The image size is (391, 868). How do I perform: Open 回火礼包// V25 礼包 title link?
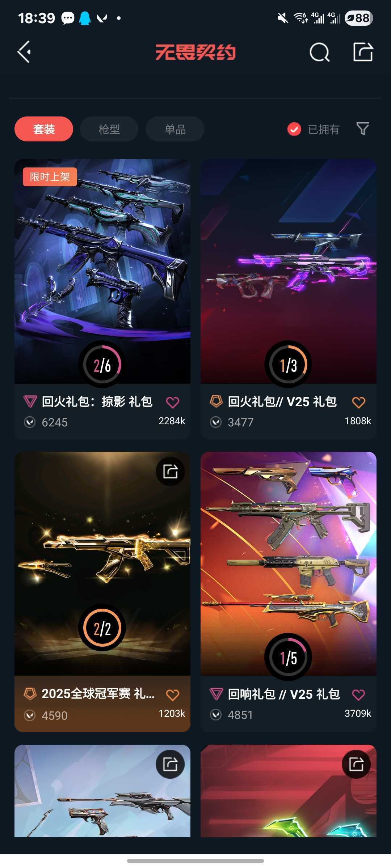282,402
